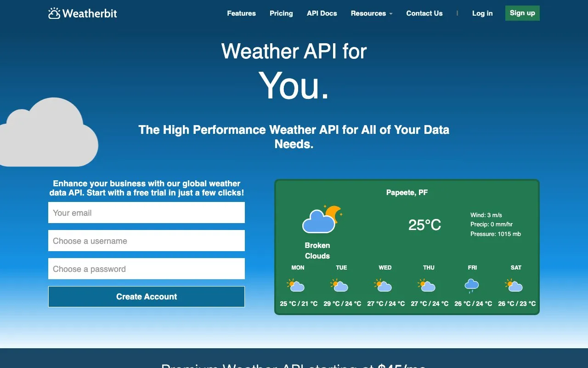This screenshot has width=588, height=368.
Task: Click Friday's rain forecast icon
Action: [472, 286]
